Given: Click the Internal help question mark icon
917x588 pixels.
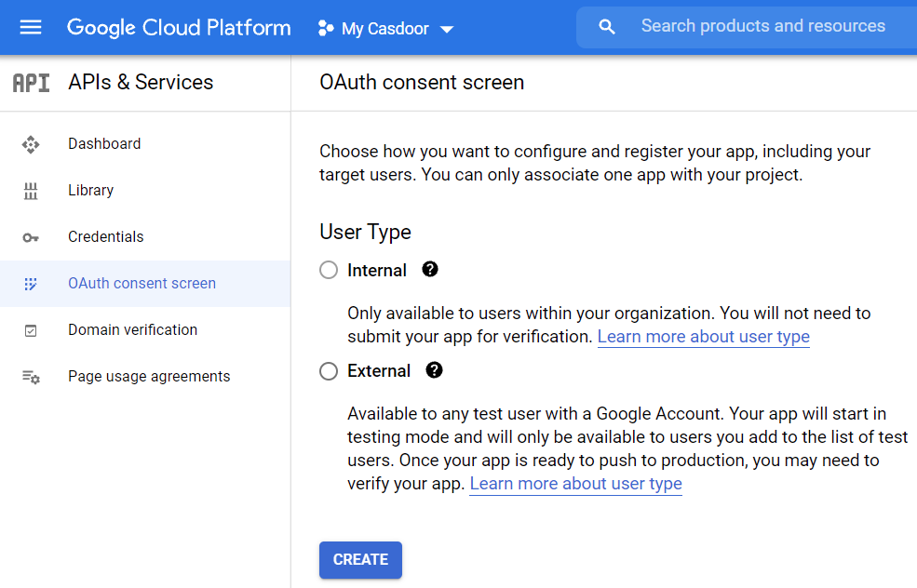Looking at the screenshot, I should [x=429, y=269].
